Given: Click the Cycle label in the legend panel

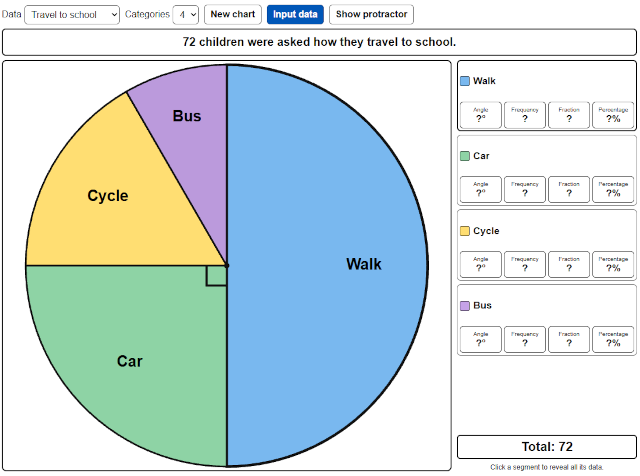Looking at the screenshot, I should [486, 231].
